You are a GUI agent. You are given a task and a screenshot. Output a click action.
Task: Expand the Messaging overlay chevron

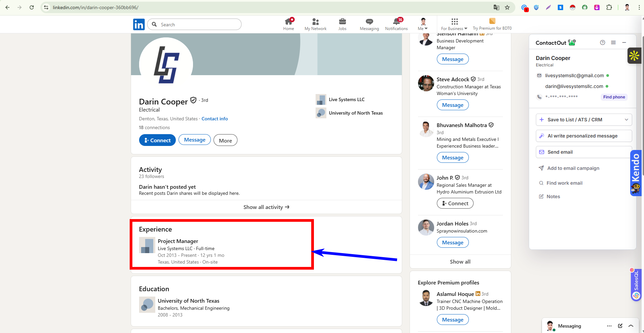[631, 326]
